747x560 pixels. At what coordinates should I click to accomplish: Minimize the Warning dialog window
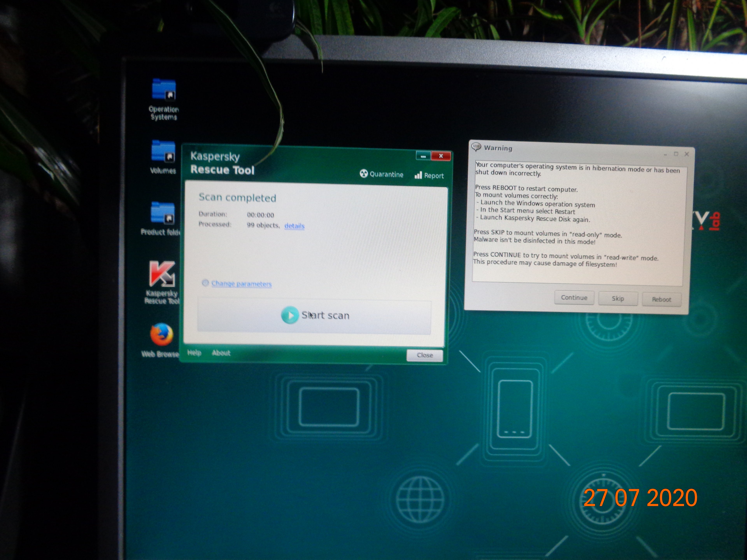[666, 154]
